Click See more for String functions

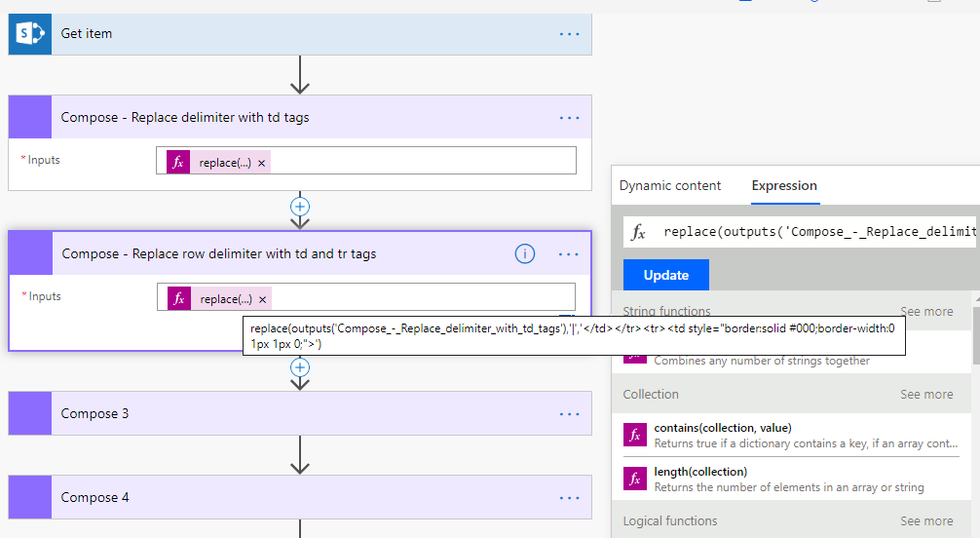(926, 312)
